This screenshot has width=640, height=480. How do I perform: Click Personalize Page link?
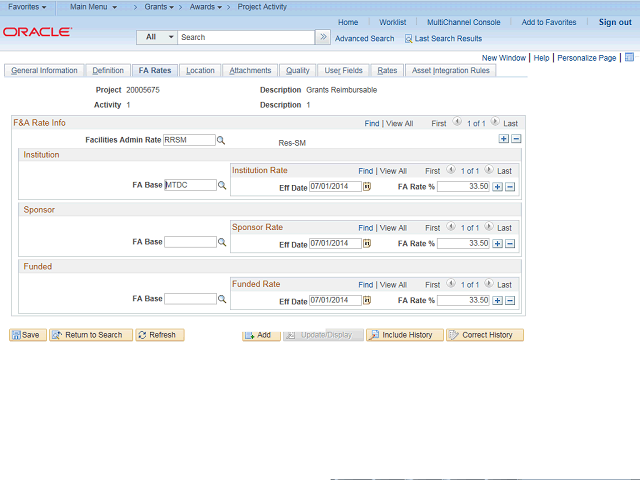587,58
